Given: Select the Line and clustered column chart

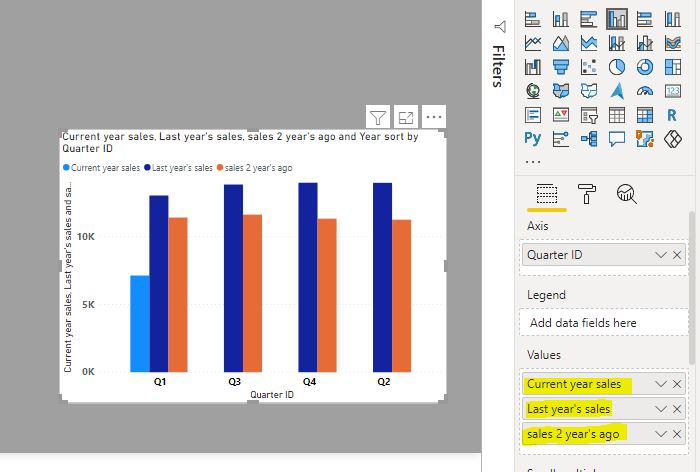Looking at the screenshot, I should click(645, 43).
